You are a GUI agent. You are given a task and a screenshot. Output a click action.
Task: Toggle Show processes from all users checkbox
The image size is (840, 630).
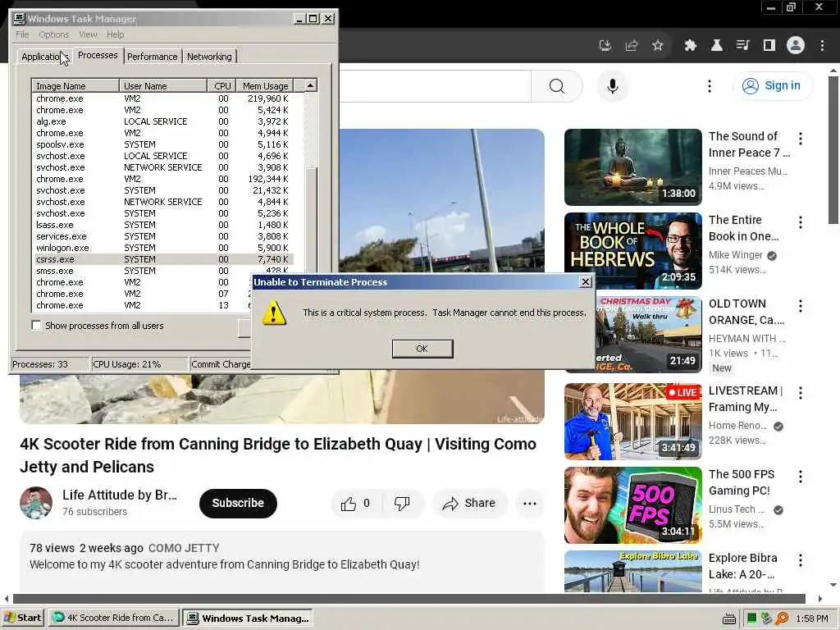click(36, 325)
